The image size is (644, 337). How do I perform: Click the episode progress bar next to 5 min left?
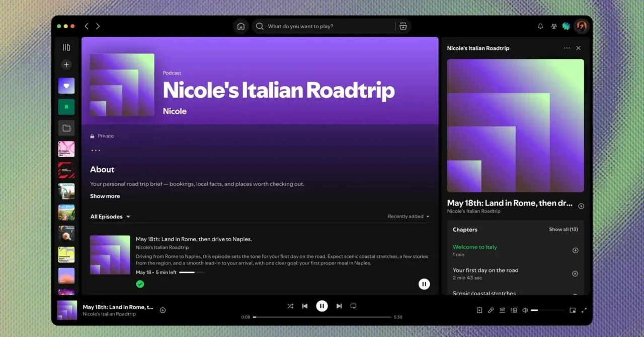(x=192, y=273)
